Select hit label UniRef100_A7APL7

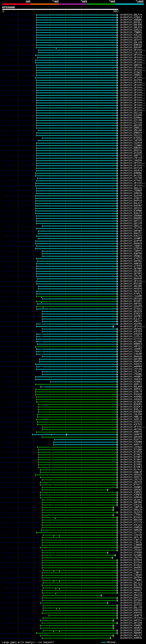(131, 294)
